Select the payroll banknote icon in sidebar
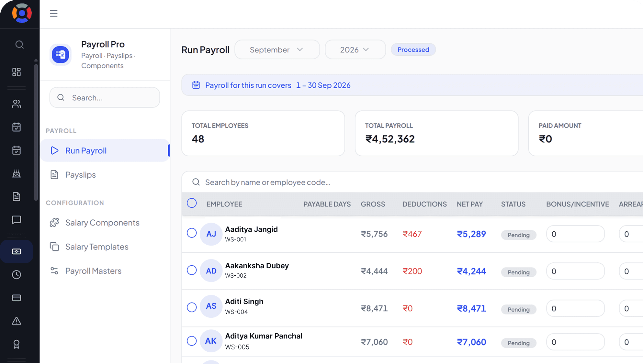The width and height of the screenshot is (643, 364). [x=17, y=251]
